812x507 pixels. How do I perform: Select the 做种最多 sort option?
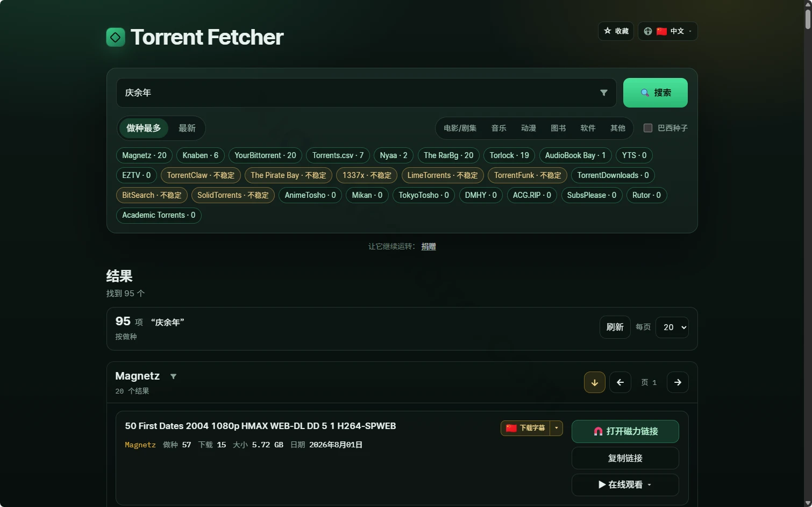tap(144, 128)
